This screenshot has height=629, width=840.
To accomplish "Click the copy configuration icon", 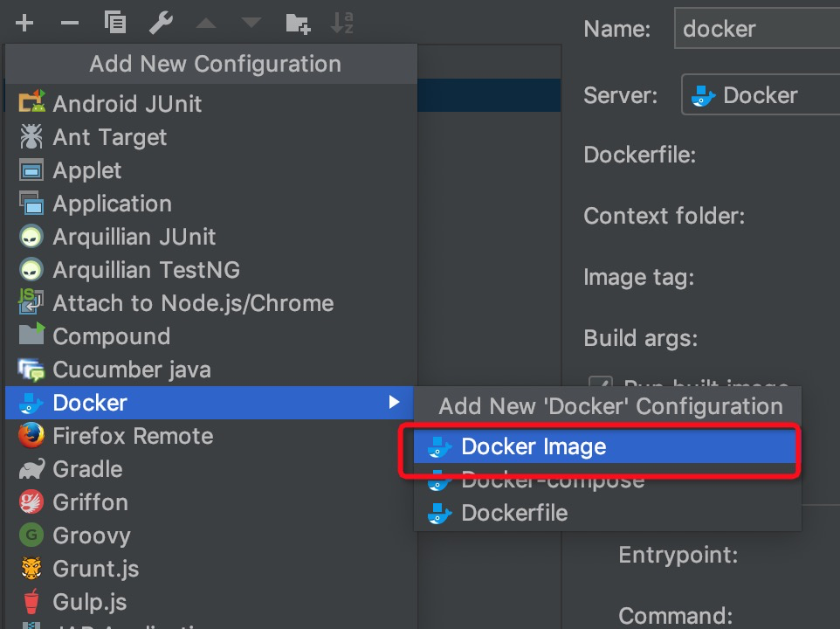I will tap(114, 24).
